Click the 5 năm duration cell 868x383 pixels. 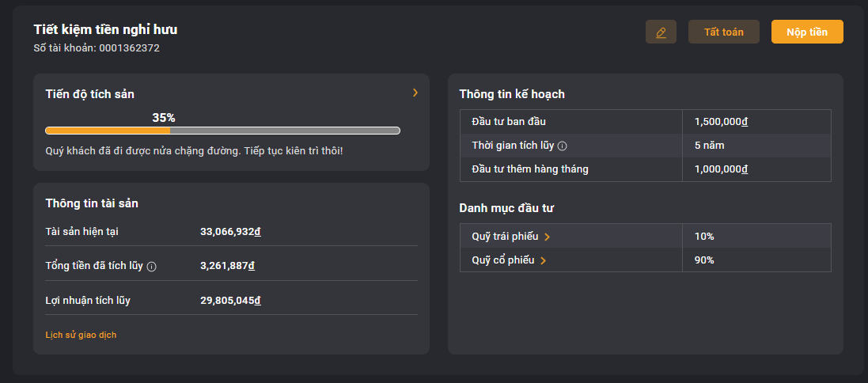(x=756, y=146)
